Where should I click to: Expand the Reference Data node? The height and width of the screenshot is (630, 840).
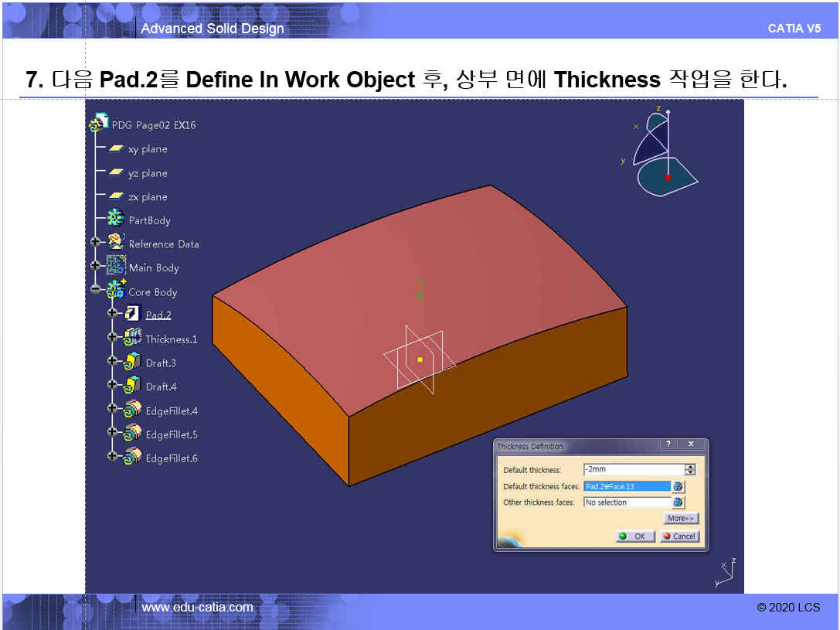[x=96, y=243]
